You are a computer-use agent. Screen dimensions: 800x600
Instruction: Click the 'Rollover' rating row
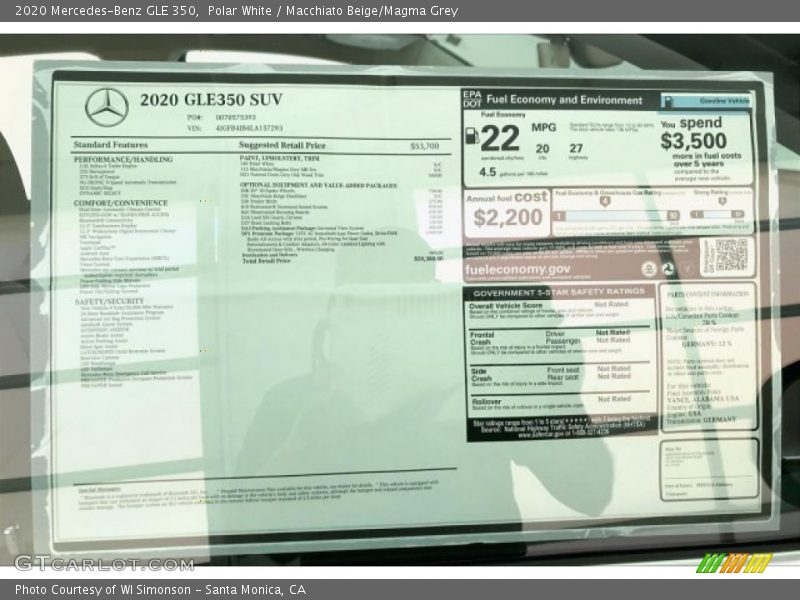559,403
